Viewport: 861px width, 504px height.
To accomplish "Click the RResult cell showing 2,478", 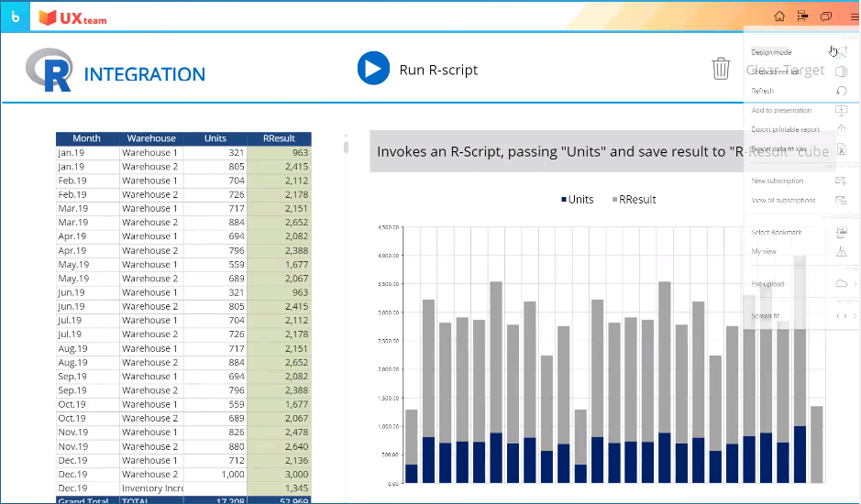I will [x=279, y=433].
